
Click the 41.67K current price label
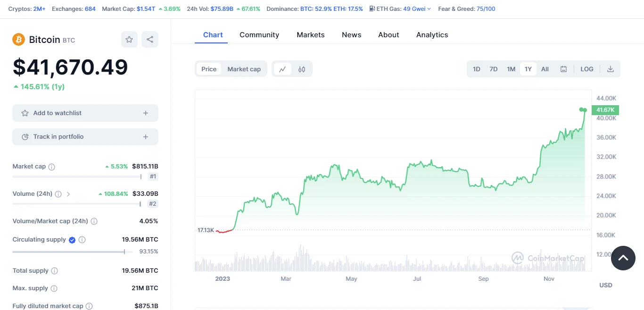(x=606, y=110)
